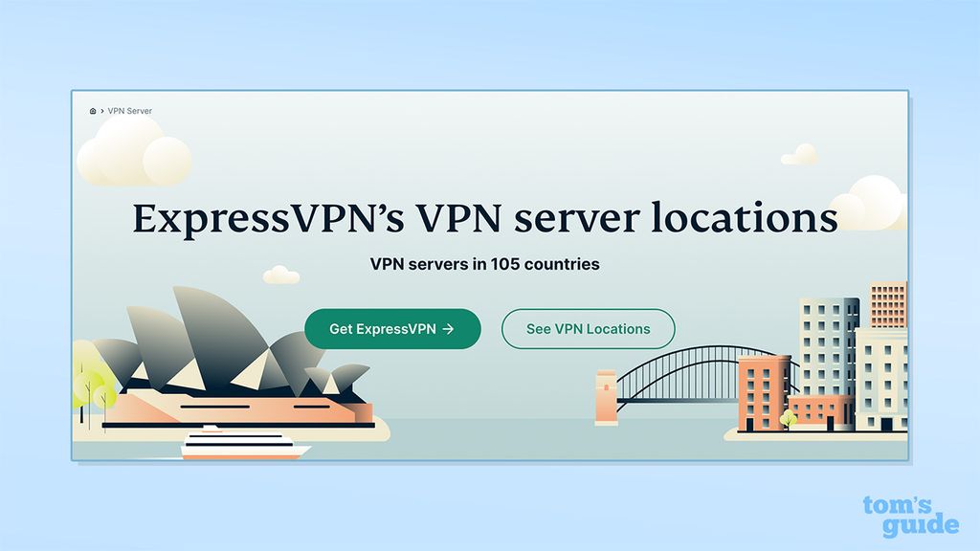Click the white ferry boat illustration

[x=244, y=443]
